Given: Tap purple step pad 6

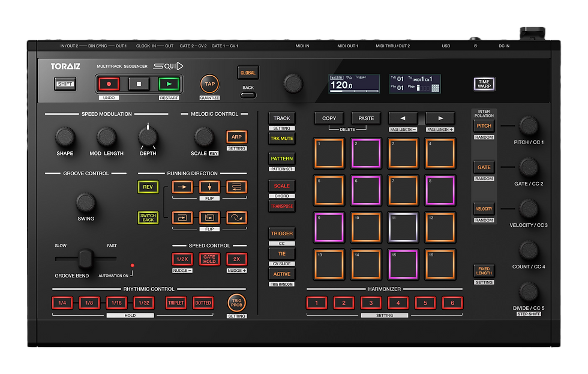Looking at the screenshot, I should coord(366,190).
